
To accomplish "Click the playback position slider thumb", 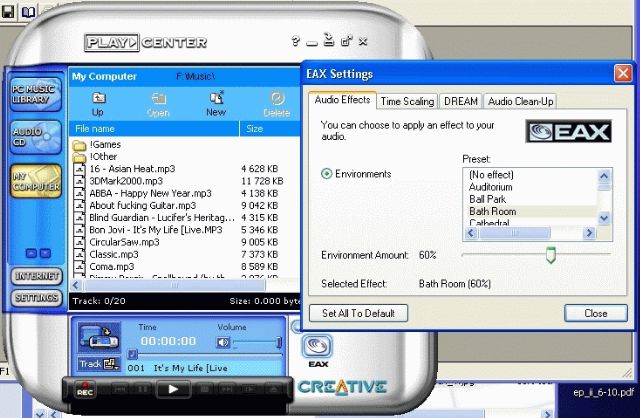I will pyautogui.click(x=132, y=354).
